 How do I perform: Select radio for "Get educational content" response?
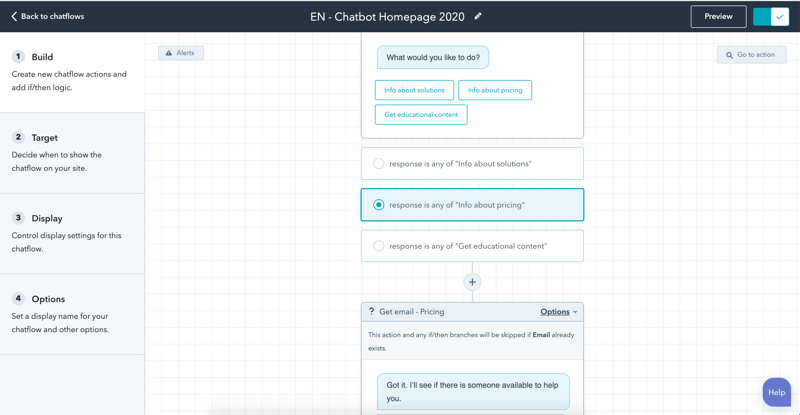tap(379, 246)
